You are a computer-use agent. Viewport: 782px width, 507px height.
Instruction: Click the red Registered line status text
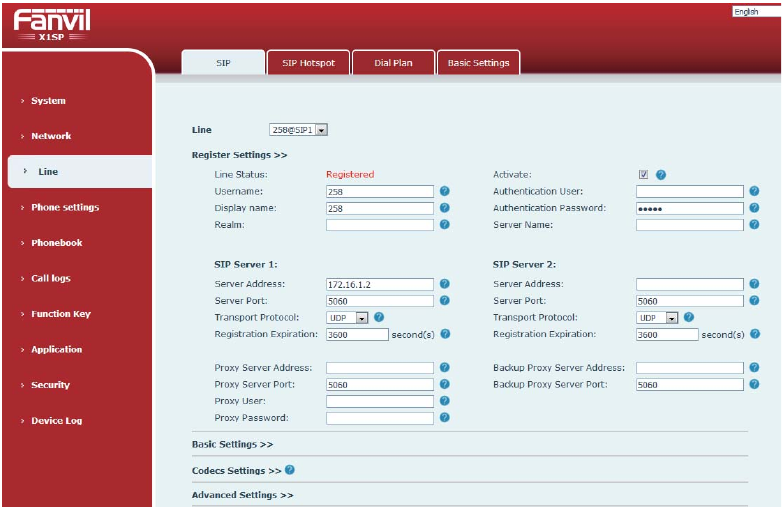pyautogui.click(x=350, y=174)
